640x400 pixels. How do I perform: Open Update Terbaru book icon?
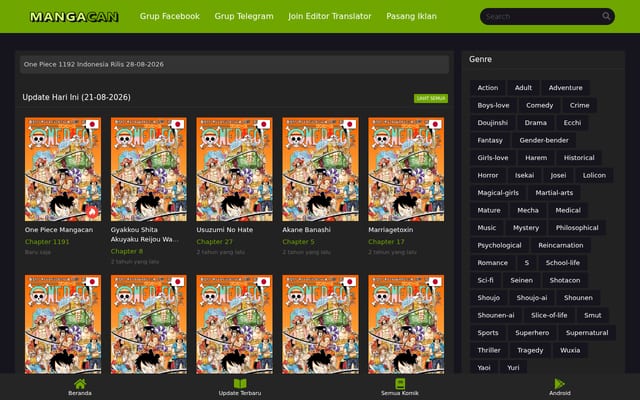point(240,384)
